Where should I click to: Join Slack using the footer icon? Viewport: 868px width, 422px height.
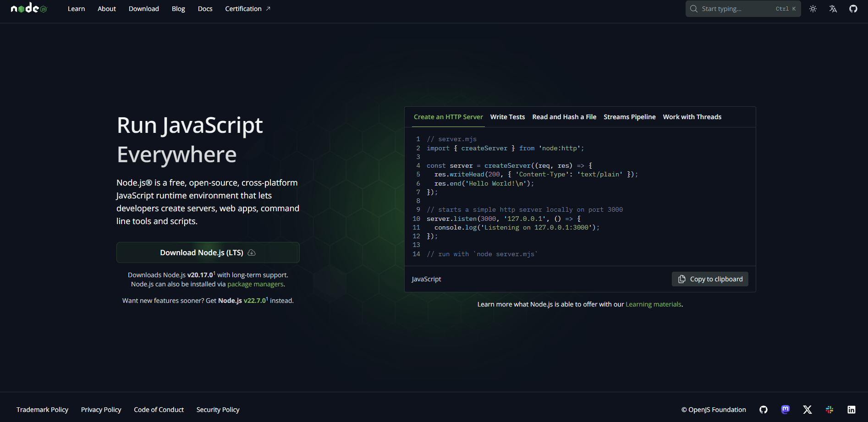[x=830, y=410]
